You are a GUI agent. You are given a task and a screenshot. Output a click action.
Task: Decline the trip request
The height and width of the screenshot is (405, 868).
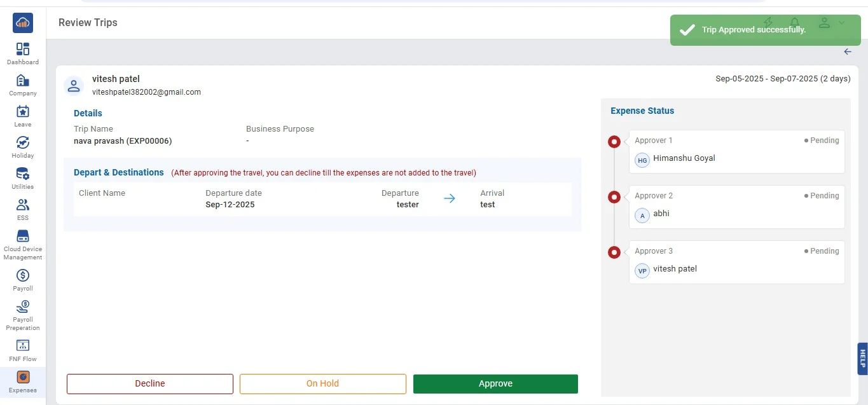(x=150, y=384)
